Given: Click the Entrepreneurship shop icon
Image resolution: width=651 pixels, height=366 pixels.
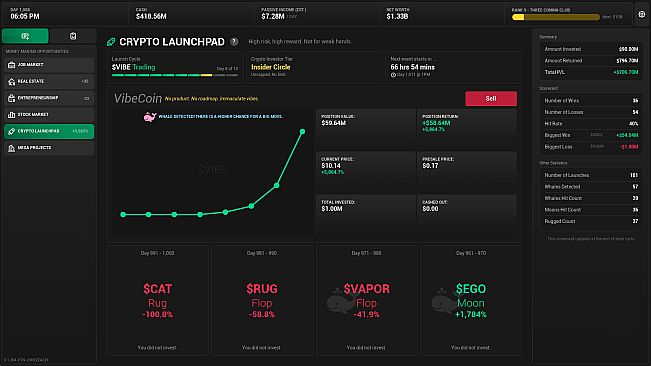Looking at the screenshot, I should 12,98.
